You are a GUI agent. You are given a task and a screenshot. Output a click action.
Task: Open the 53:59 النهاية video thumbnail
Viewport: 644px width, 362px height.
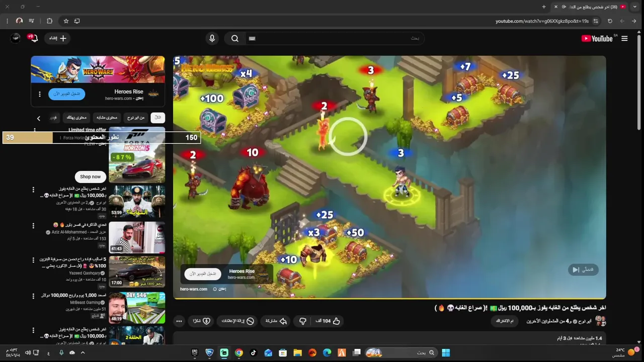(x=137, y=201)
